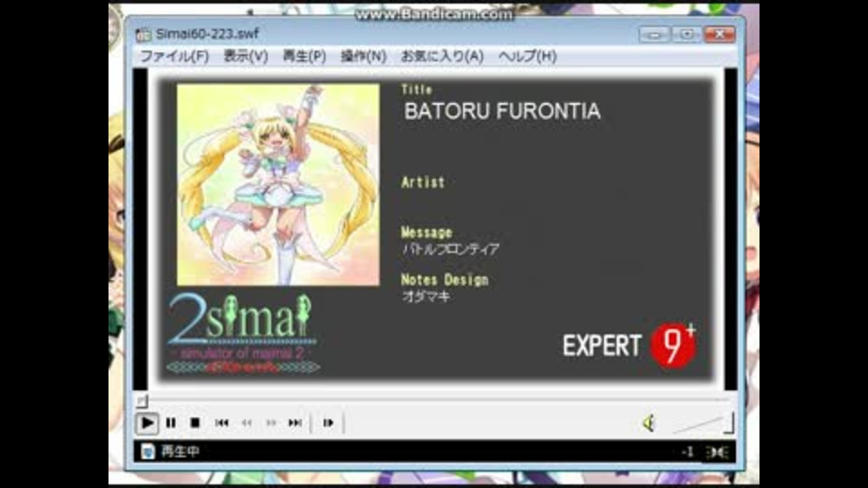Click the EXPERT difficulty label

point(602,346)
